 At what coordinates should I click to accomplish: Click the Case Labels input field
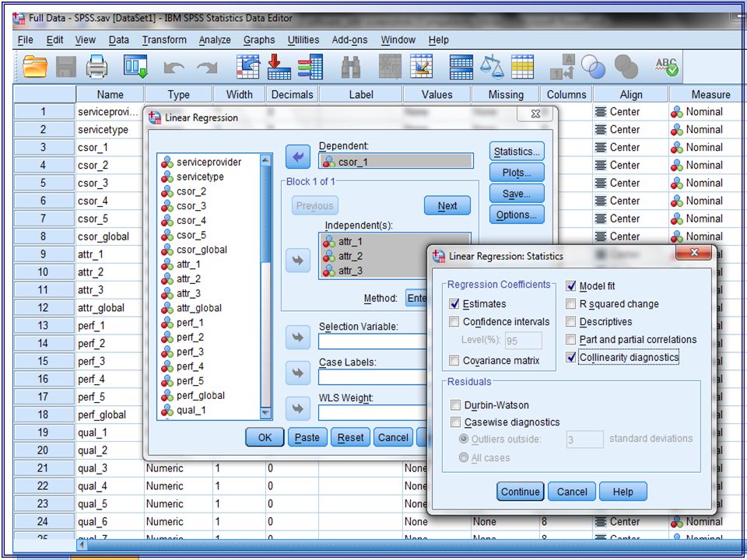point(373,376)
